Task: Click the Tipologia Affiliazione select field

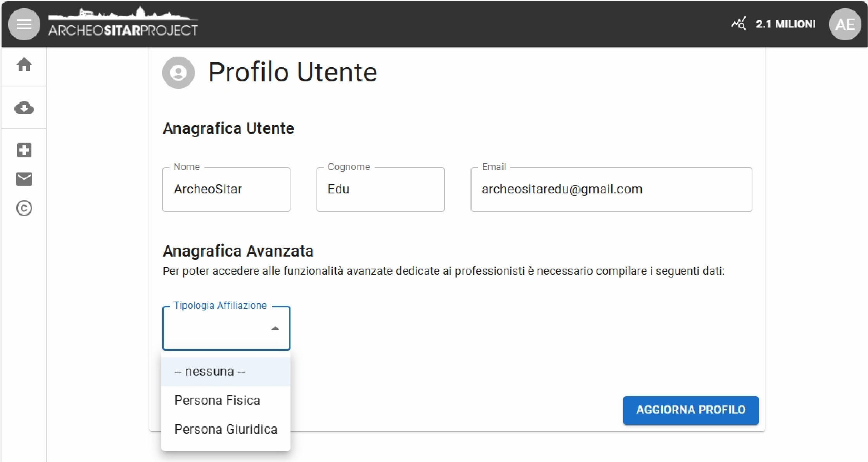Action: (x=217, y=329)
